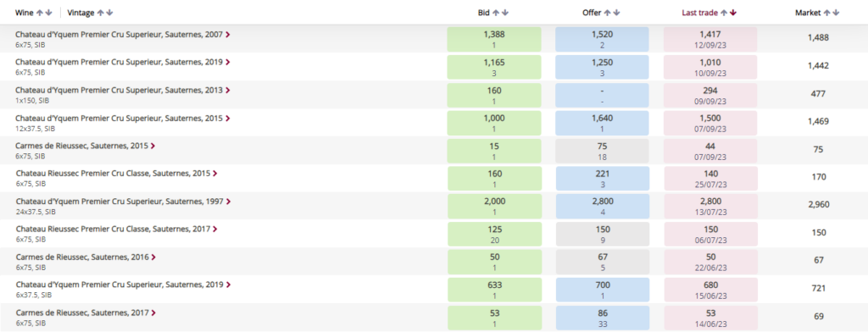868x332 pixels.
Task: Sort Last trade column ascending arrow
Action: pos(725,12)
